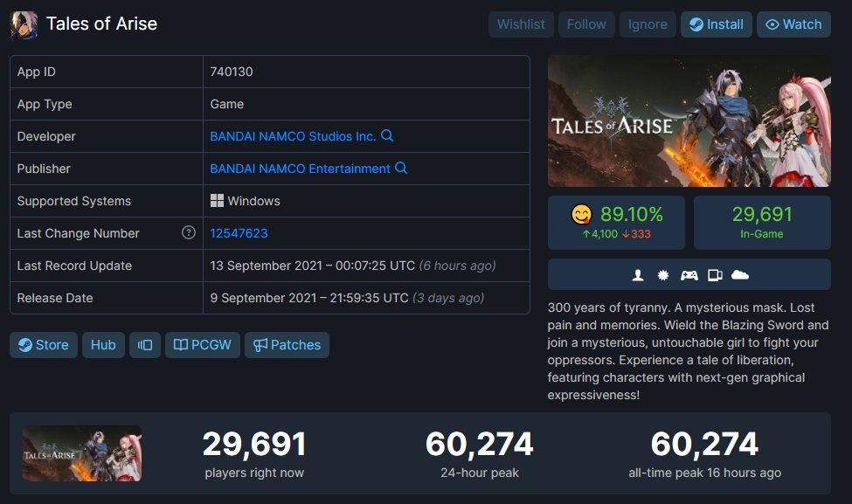Click the controller support gamepad icon
Viewport: 852px width, 504px height.
[689, 275]
